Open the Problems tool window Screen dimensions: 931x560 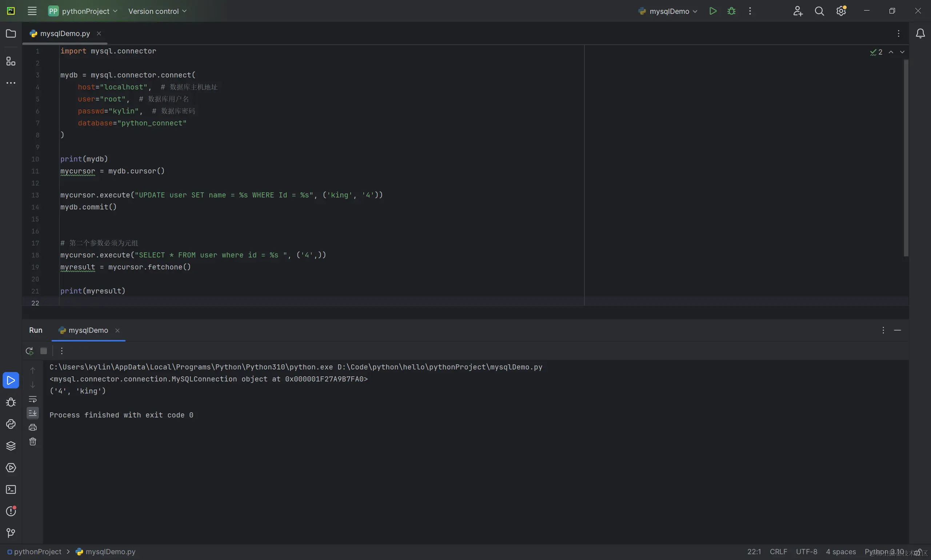pos(11,511)
